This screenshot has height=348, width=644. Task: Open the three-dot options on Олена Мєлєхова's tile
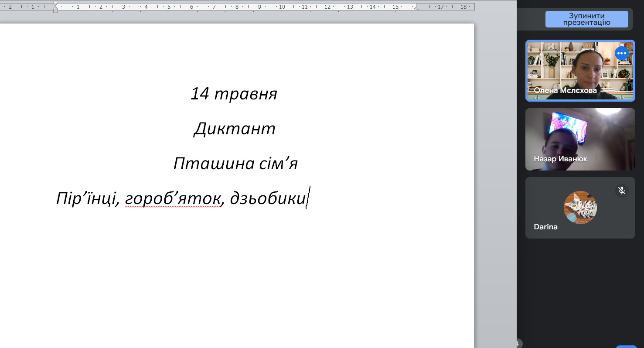click(621, 53)
